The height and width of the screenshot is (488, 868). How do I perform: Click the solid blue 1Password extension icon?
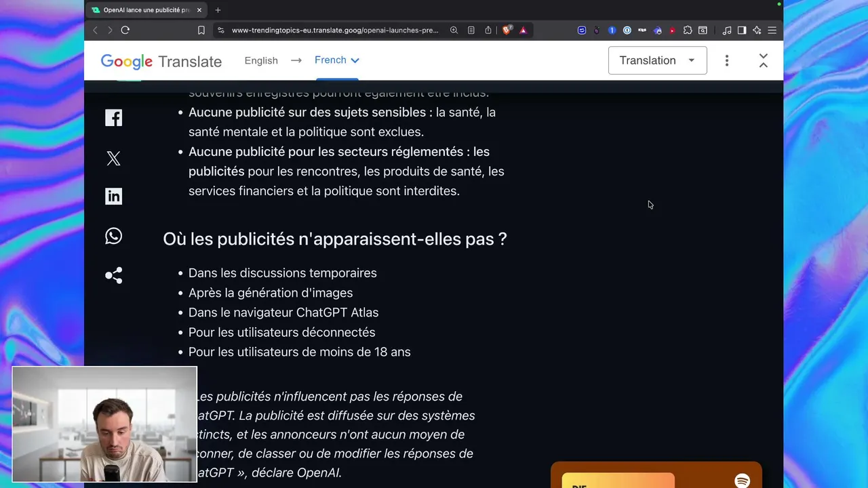612,30
